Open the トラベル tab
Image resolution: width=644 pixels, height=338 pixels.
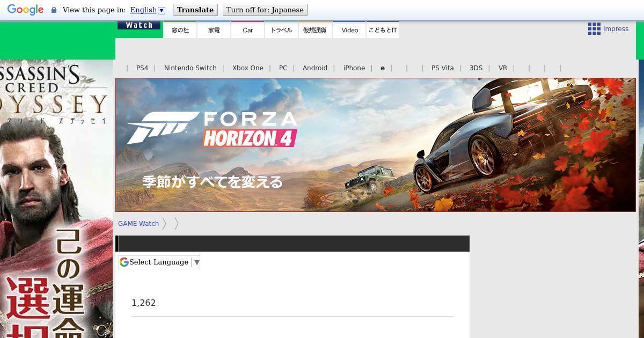(x=282, y=30)
